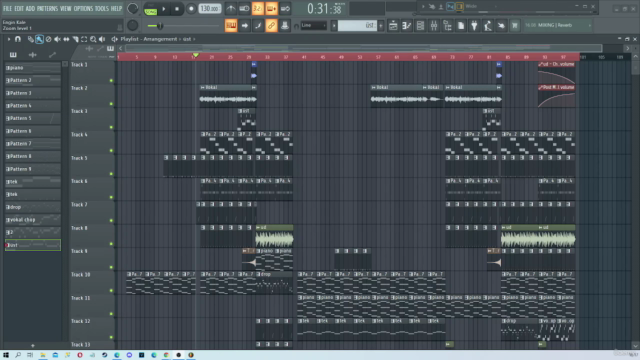The width and height of the screenshot is (640, 360).
Task: Open the FILE menu
Action: 7,9
